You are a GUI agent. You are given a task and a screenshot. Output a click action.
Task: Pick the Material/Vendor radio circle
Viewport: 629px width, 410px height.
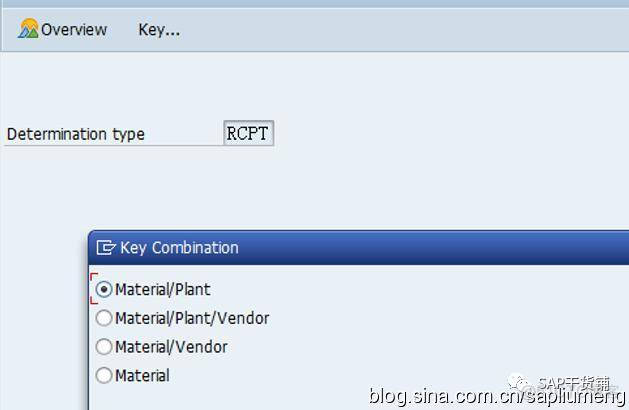104,347
